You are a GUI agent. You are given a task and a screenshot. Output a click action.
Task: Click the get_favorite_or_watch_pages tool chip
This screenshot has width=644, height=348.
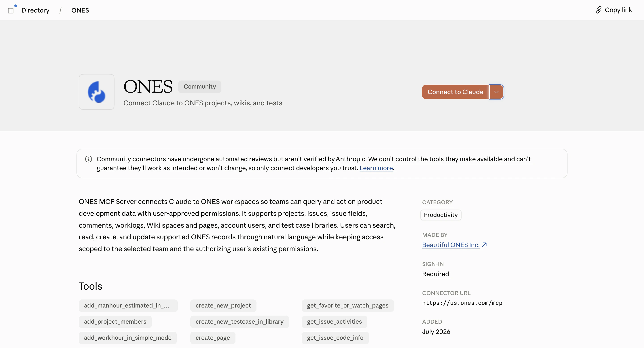[348, 306]
